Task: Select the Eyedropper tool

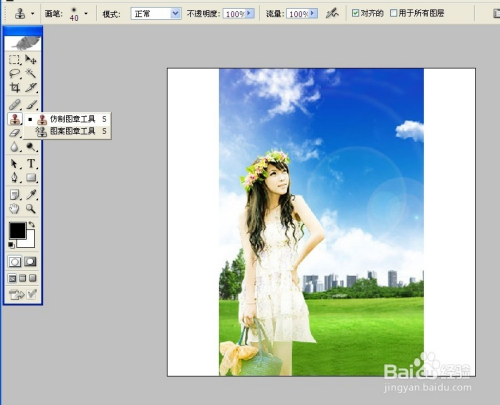Action: (31, 194)
